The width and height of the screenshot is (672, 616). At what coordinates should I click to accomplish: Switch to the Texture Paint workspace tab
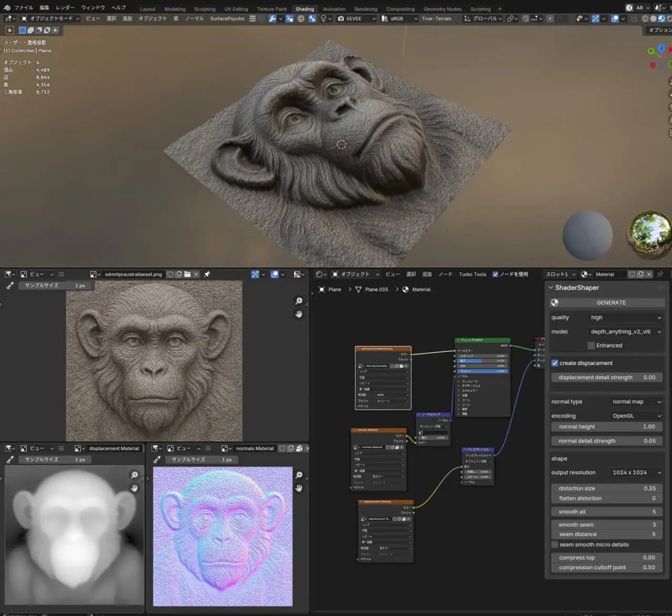(271, 9)
